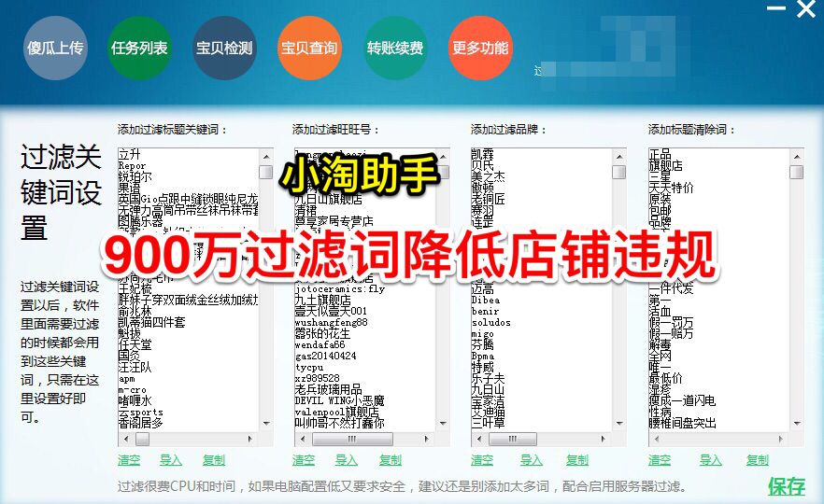Click right arrow of title keyword horizontal scrollbar
824x504 pixels.
pyautogui.click(x=250, y=439)
